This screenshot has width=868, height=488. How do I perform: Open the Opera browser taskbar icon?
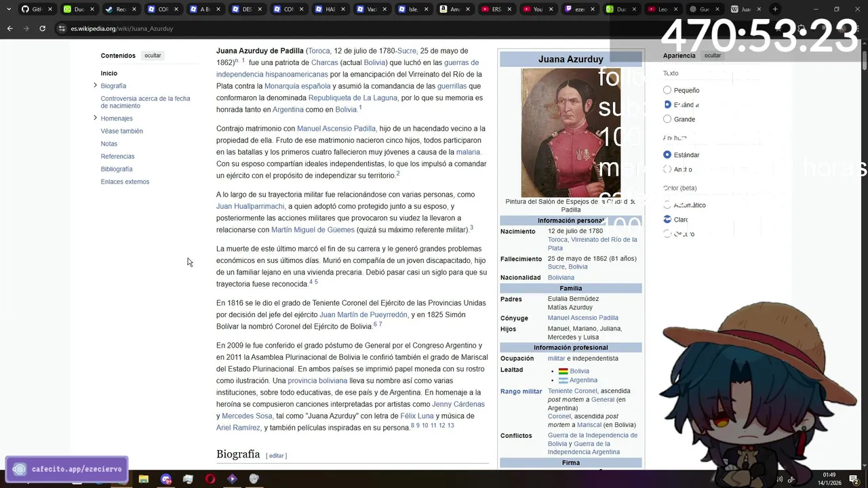pos(210,479)
